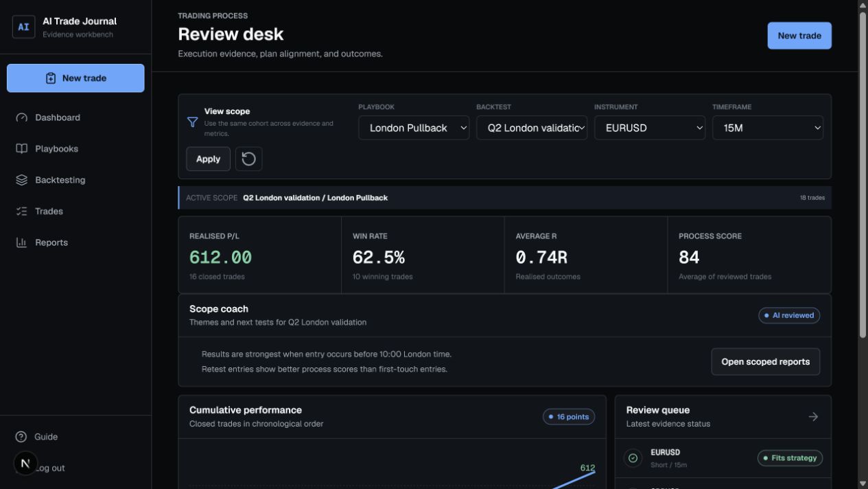
Task: Click 'Results are strongest when entry occurs' line
Action: pyautogui.click(x=327, y=354)
